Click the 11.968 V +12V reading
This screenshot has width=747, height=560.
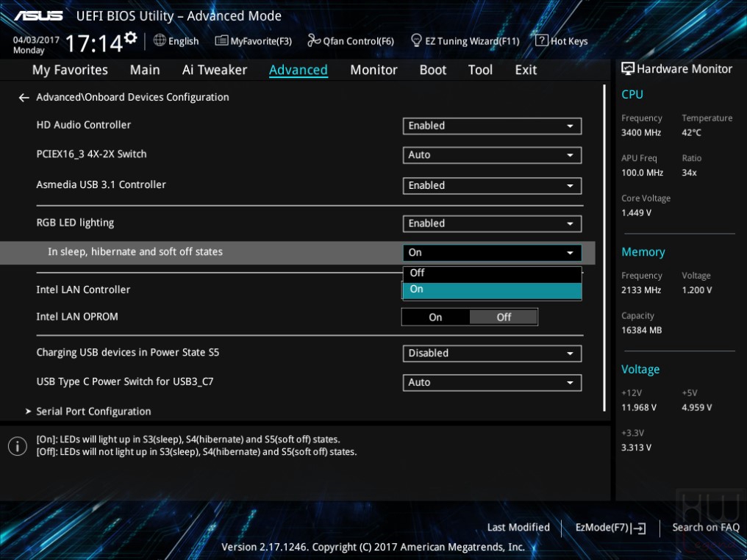(639, 408)
